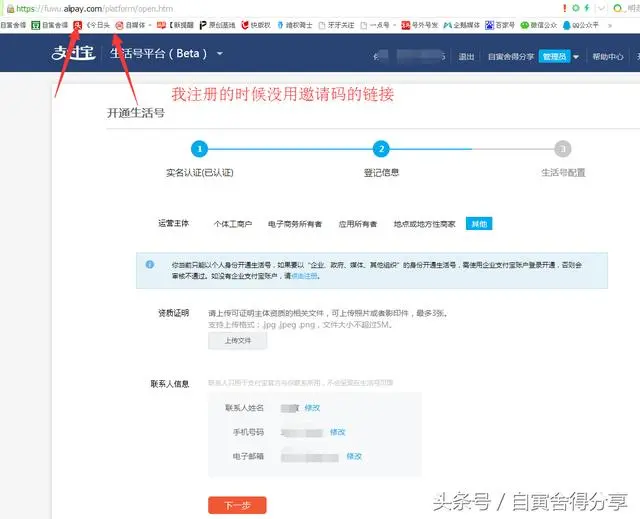
Task: Open the address bar dropdown chevron
Action: (x=602, y=8)
